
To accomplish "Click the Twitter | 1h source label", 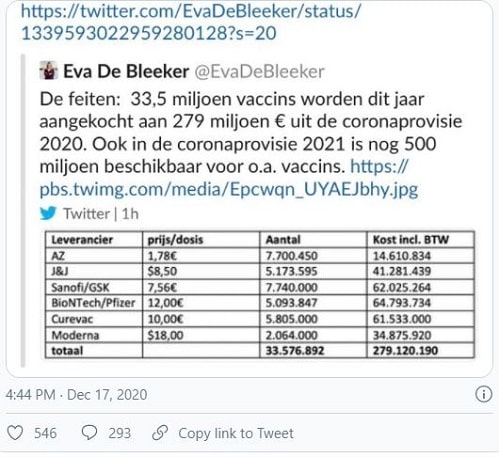I will point(101,214).
